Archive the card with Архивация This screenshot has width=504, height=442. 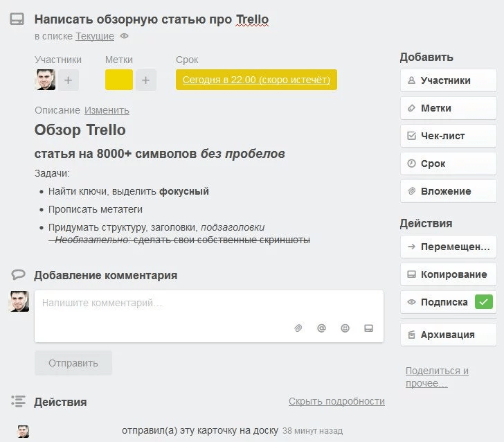point(449,335)
